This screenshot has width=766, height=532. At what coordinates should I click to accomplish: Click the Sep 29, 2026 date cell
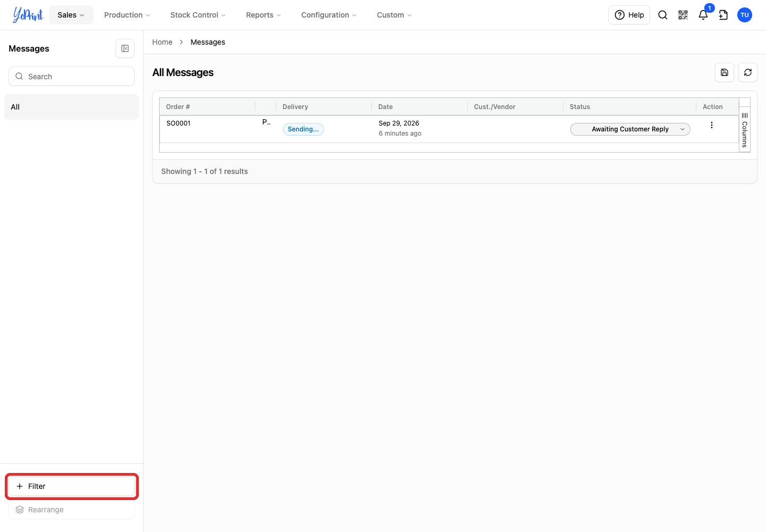pyautogui.click(x=399, y=123)
